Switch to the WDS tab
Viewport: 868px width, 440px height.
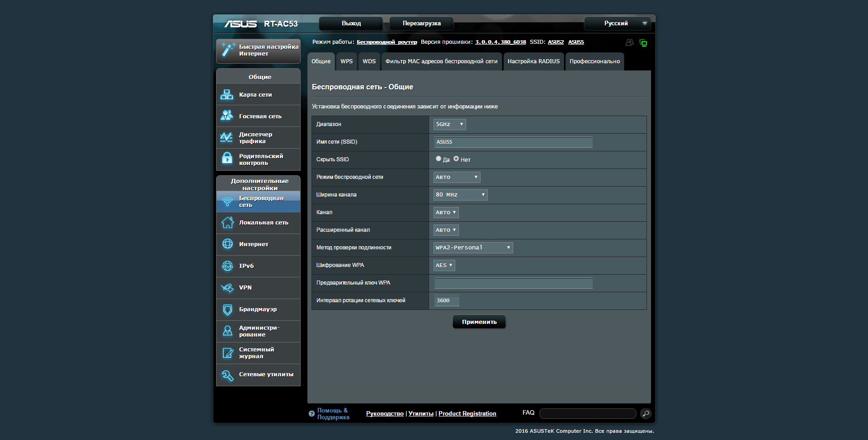(369, 61)
